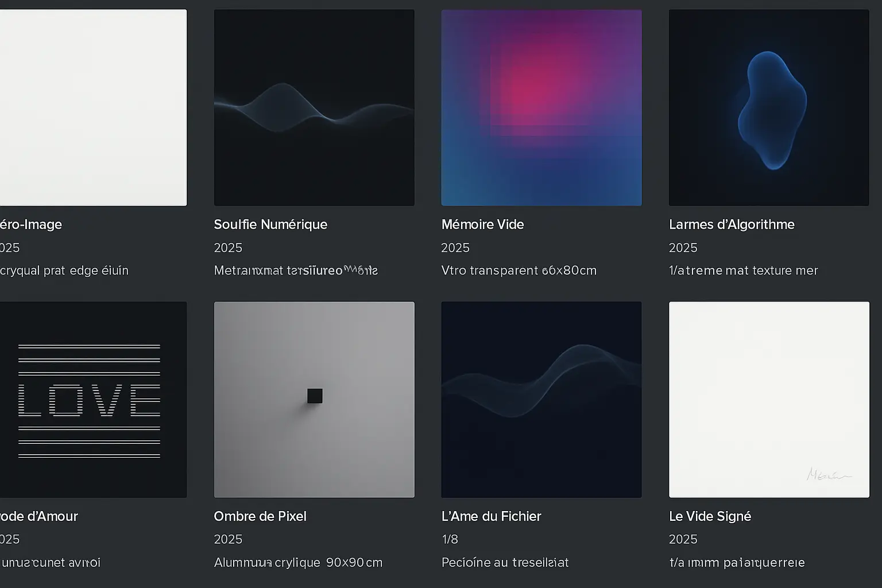
Task: Click the Le Vide Signé title
Action: click(710, 516)
